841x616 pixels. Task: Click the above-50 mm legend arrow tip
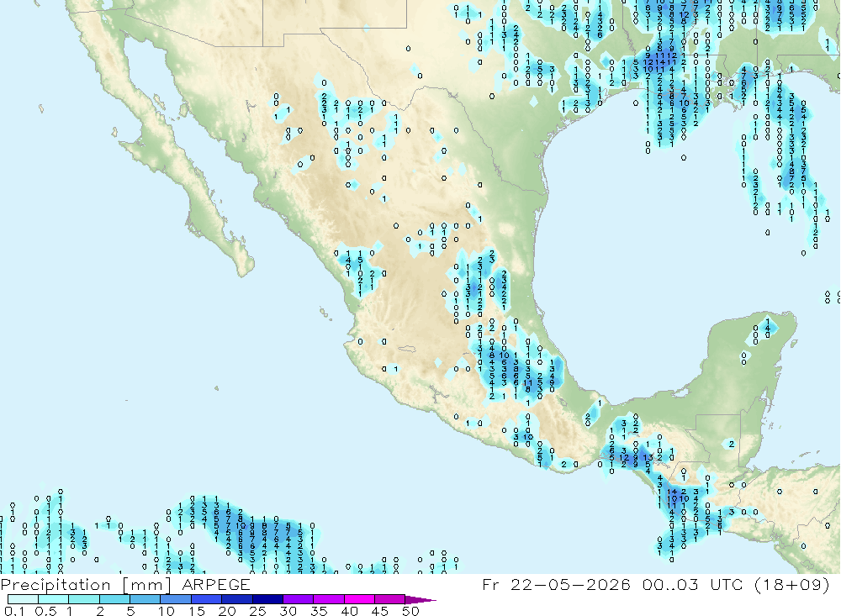(x=420, y=600)
